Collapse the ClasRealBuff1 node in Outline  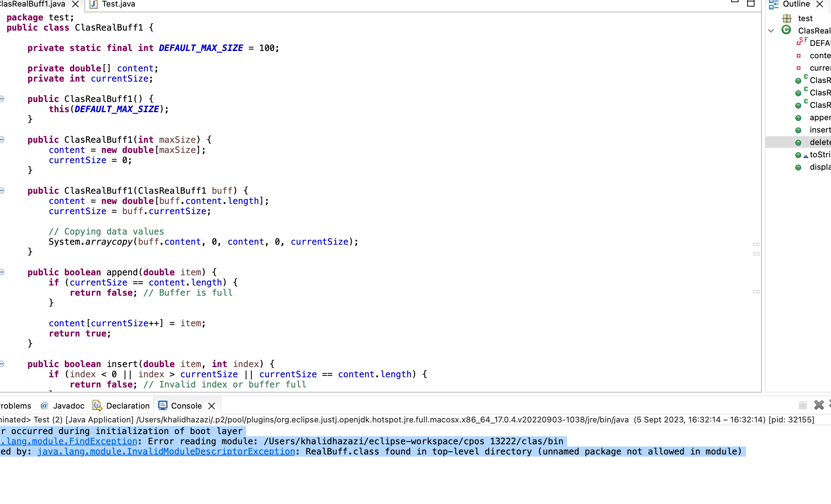(771, 31)
